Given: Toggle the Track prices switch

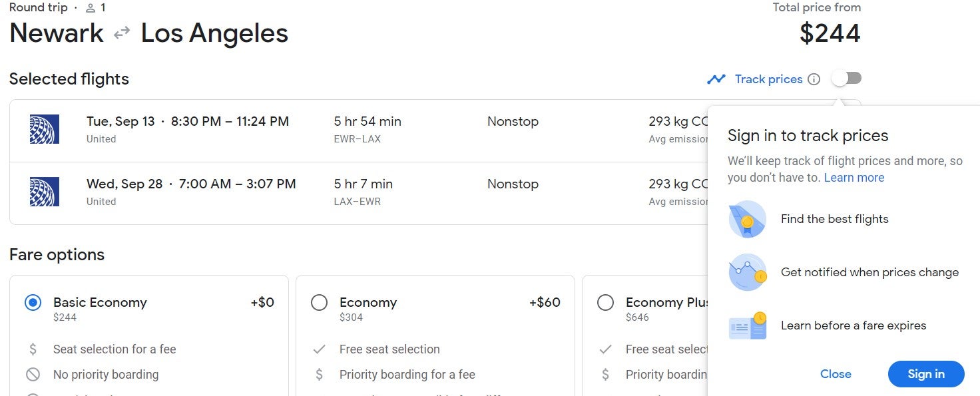Looking at the screenshot, I should click(x=846, y=79).
